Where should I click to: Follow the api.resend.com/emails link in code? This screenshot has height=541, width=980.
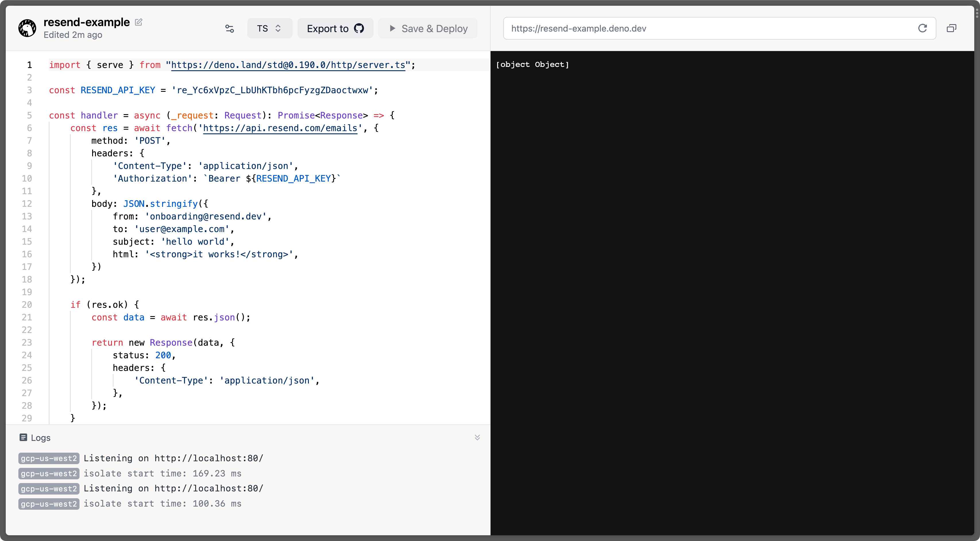280,128
